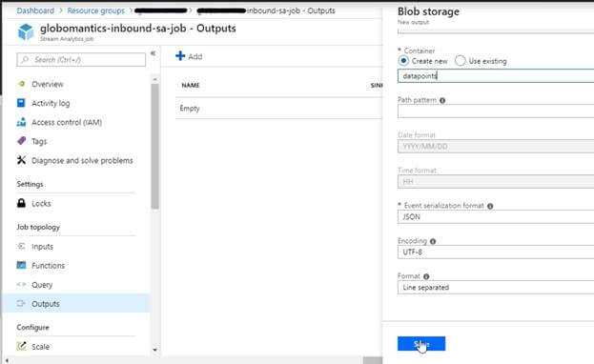Click the sidebar scroll down arrow
This screenshot has height=364, width=594.
point(155,350)
